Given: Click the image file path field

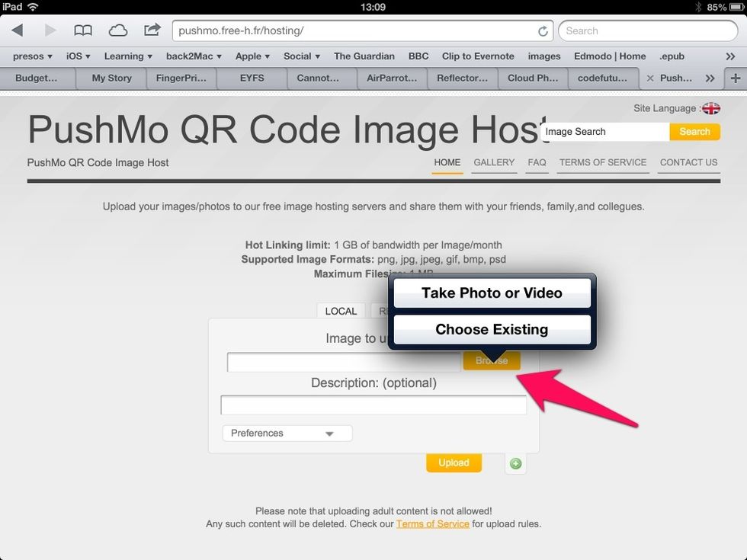Looking at the screenshot, I should coord(344,363).
